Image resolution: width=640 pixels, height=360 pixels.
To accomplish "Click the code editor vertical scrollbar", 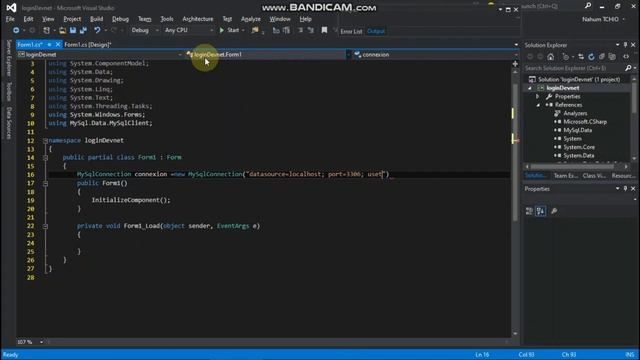I will 515,152.
